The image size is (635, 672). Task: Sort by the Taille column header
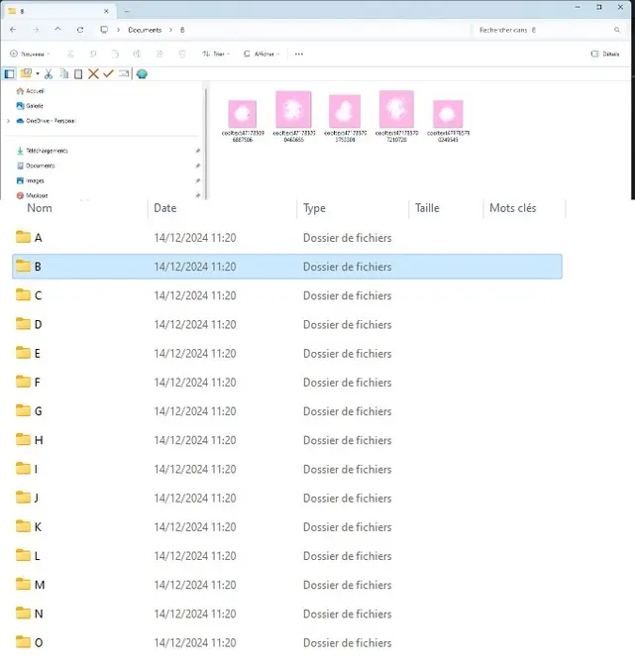[x=427, y=208]
